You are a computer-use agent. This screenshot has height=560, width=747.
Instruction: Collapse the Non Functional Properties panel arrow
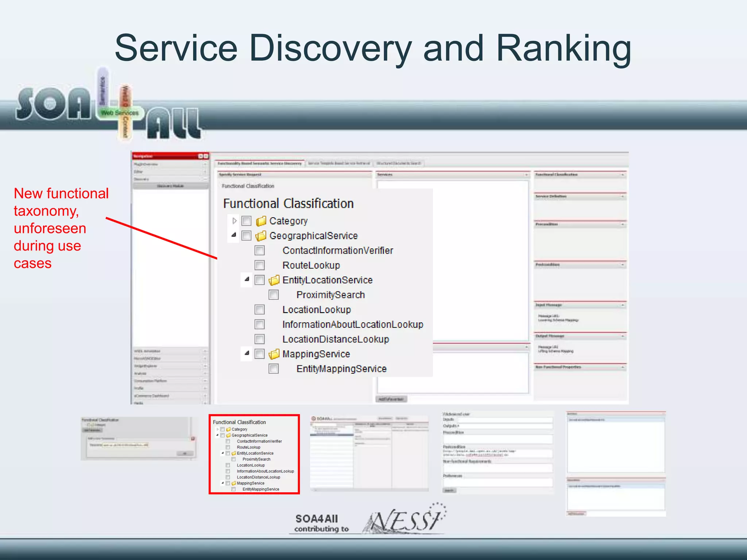(x=623, y=367)
